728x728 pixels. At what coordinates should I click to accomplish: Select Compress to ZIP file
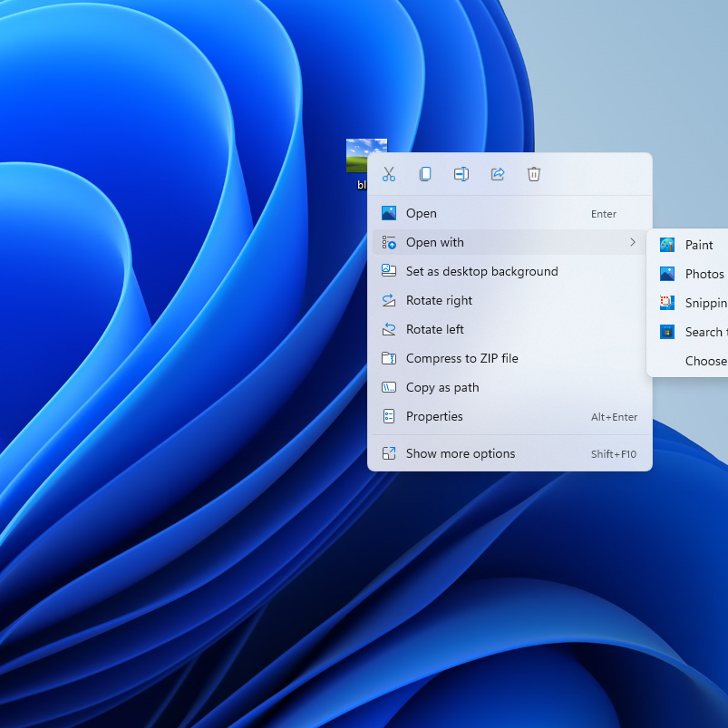[461, 358]
